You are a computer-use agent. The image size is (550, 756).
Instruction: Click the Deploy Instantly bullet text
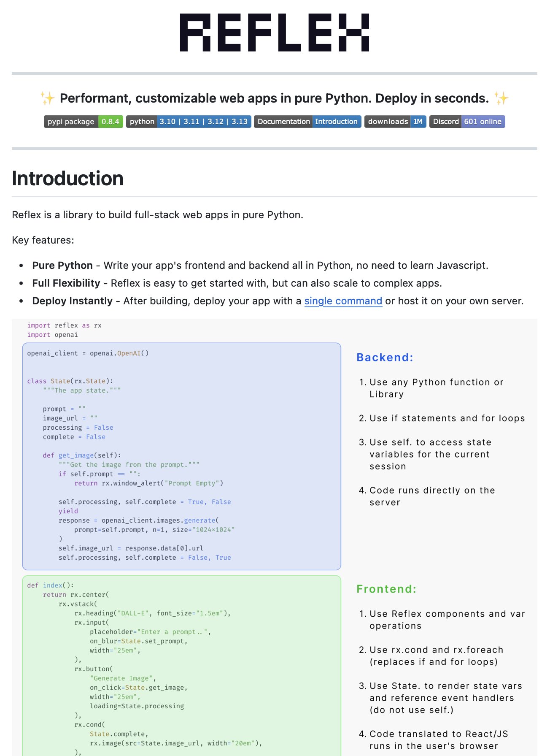pos(278,301)
